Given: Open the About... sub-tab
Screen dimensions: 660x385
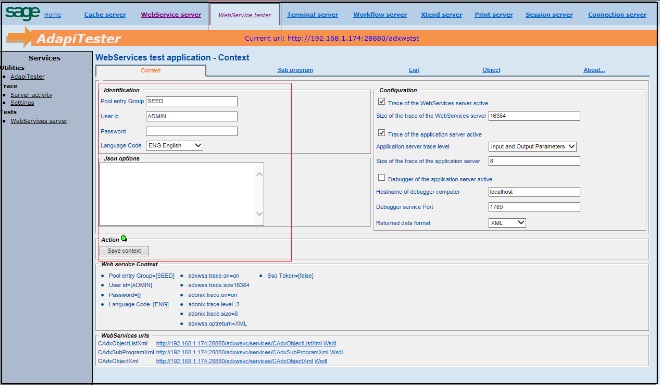Looking at the screenshot, I should coord(594,70).
